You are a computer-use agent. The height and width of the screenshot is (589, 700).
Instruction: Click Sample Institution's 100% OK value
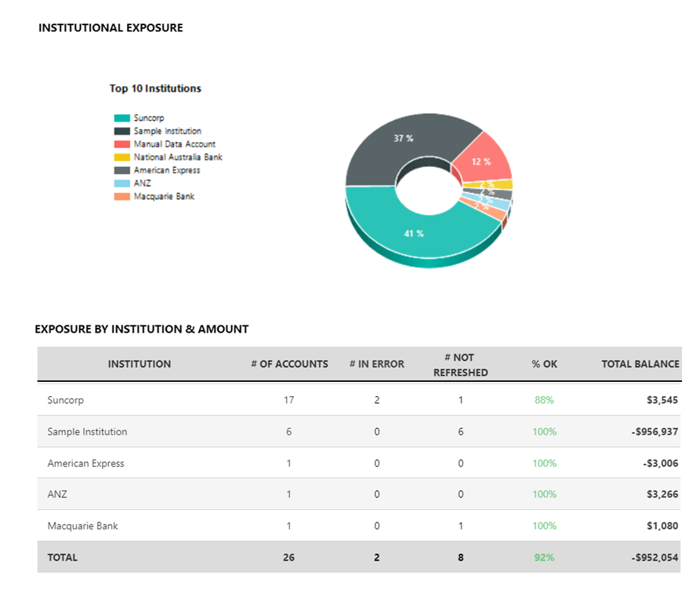(x=544, y=431)
